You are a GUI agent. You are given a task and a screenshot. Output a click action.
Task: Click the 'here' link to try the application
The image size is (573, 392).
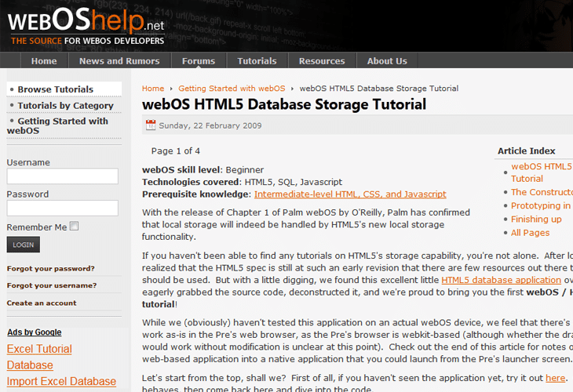(555, 378)
